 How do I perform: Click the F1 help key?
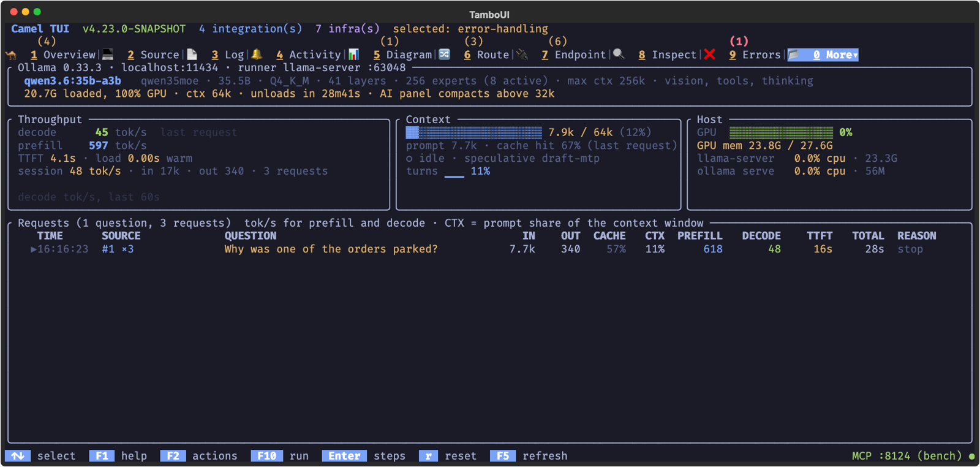tap(102, 456)
